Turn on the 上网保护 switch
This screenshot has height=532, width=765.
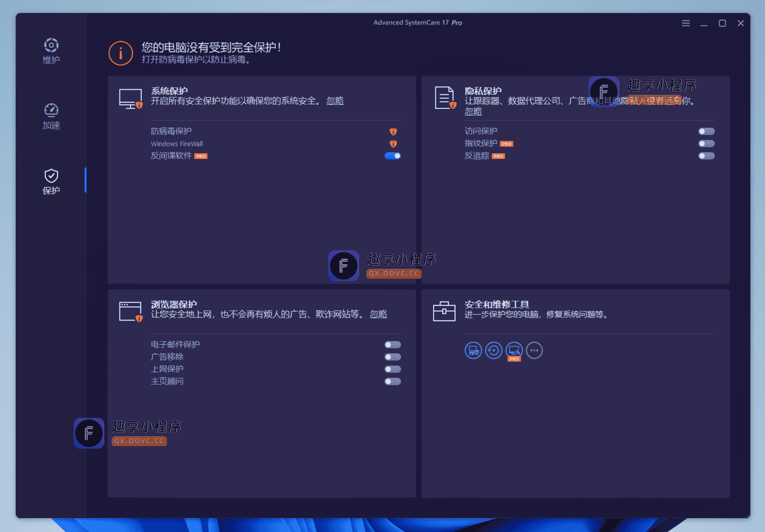click(393, 369)
